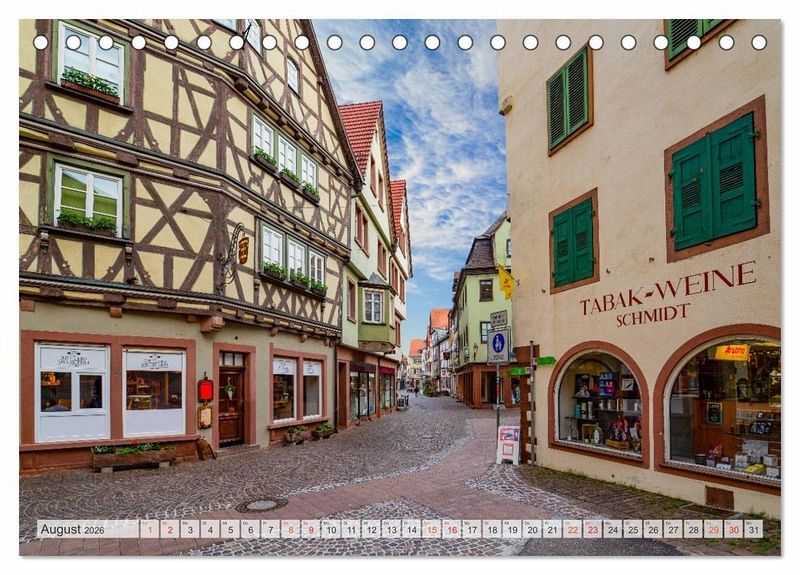The image size is (800, 575).
Task: Click the yellow Lotto sign in shop window
Action: [x=732, y=352]
